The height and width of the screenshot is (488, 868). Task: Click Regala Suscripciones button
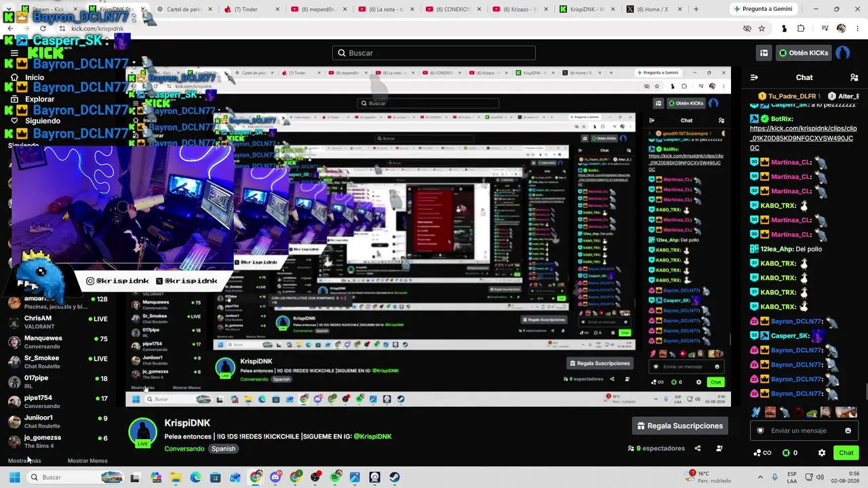[680, 426]
